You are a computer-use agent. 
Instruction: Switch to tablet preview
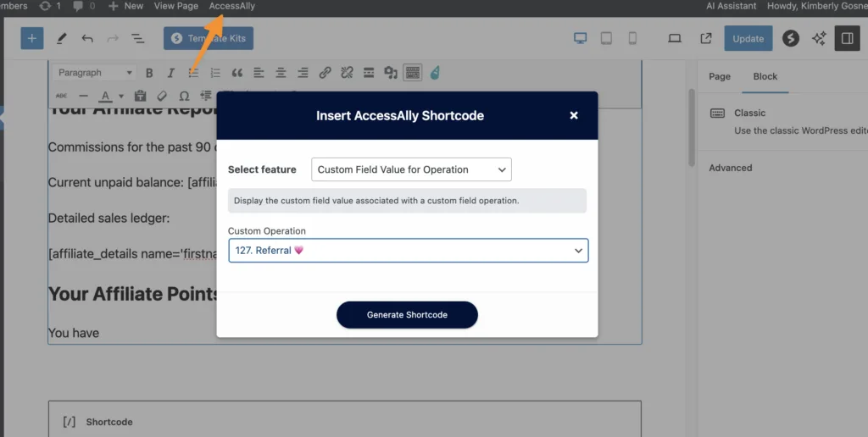pos(606,38)
